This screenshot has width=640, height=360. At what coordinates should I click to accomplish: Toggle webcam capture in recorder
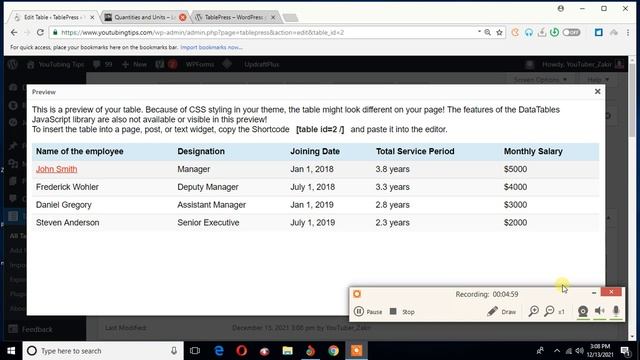click(583, 311)
